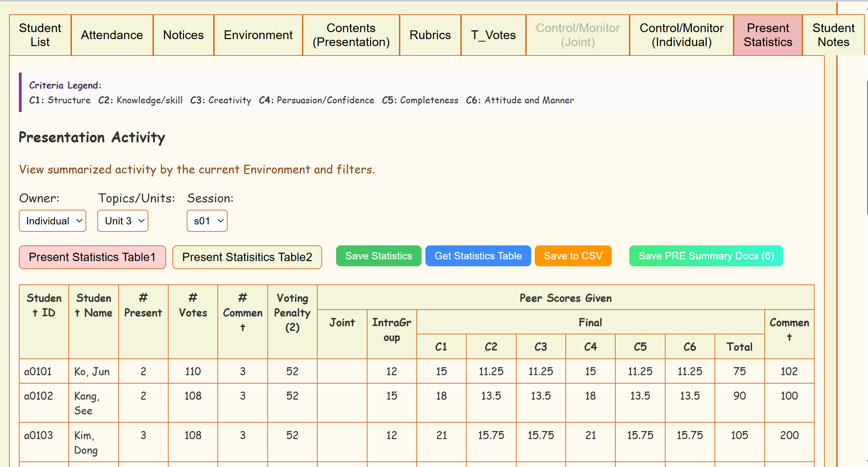Open Contents (Presentation) tab
Image resolution: width=868 pixels, height=467 pixels.
[351, 35]
